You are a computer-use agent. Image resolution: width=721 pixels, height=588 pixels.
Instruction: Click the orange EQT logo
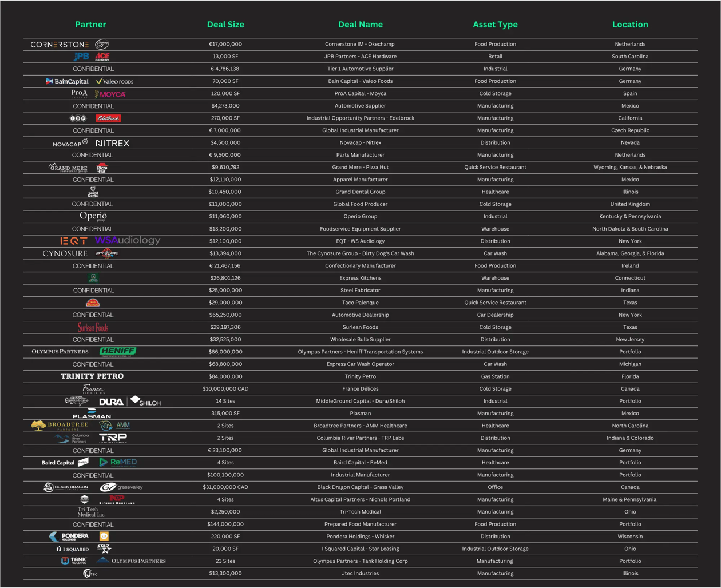pos(74,241)
